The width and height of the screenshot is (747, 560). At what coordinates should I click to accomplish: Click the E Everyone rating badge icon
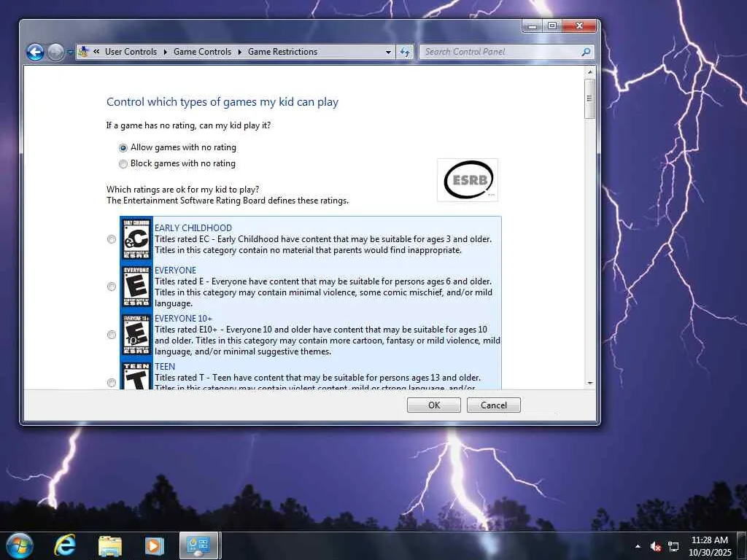[136, 286]
